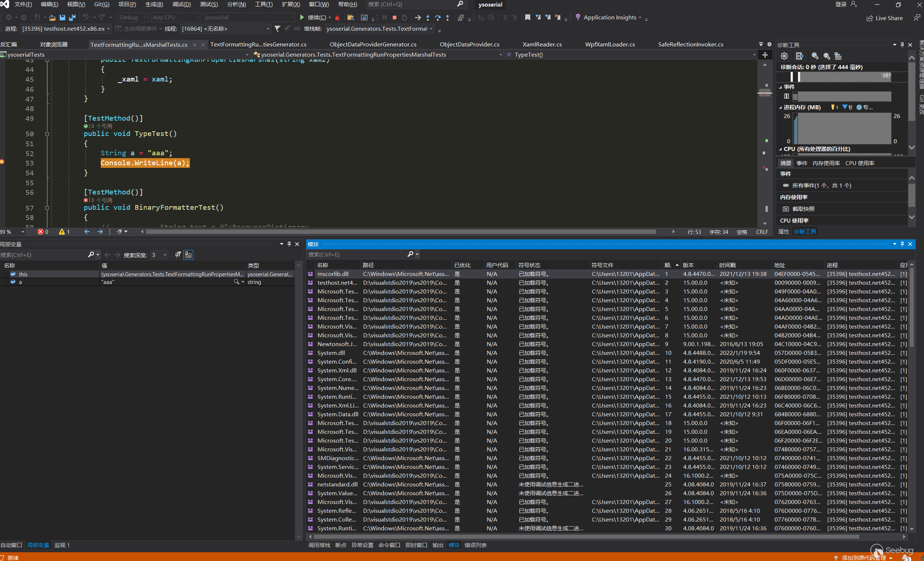Click the Live Share button
924x561 pixels.
tap(884, 18)
